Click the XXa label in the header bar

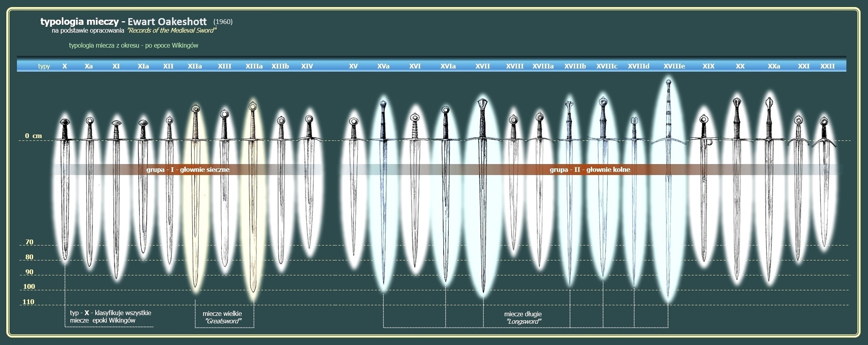(x=774, y=66)
